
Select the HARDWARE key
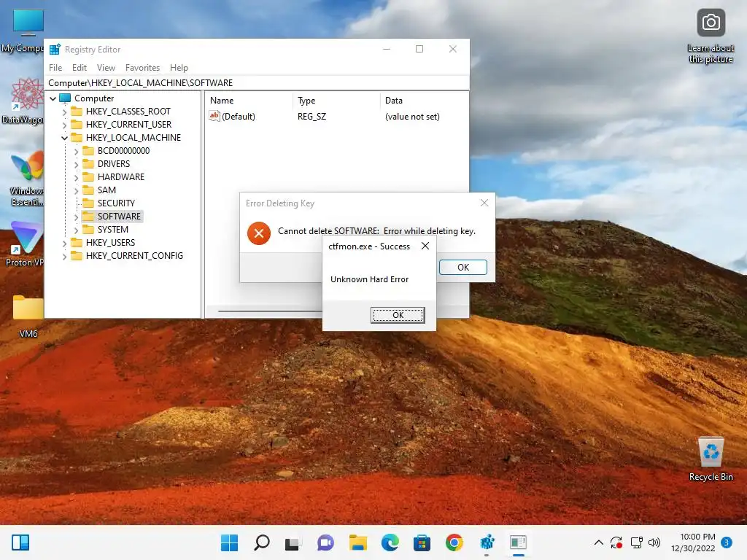120,176
